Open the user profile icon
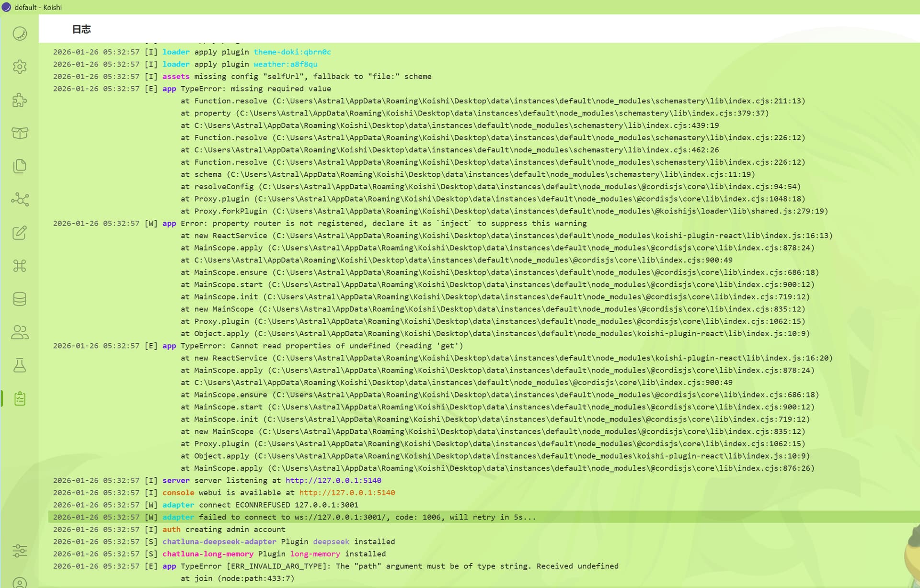This screenshot has height=588, width=920. tap(20, 582)
